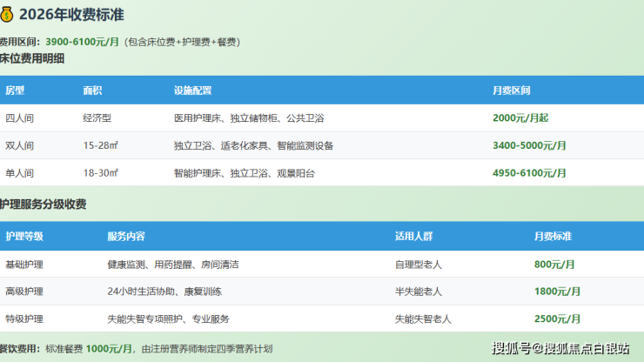Click the 月费区间 column header

point(512,90)
